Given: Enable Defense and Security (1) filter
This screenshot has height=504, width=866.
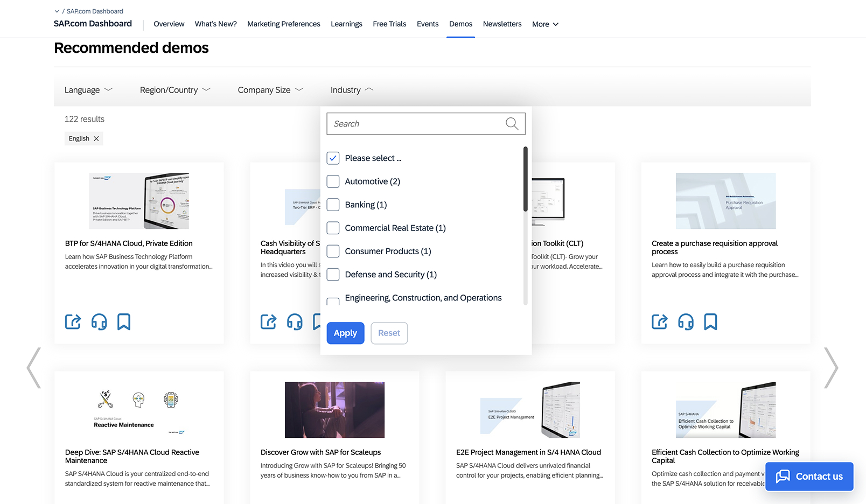Looking at the screenshot, I should [x=333, y=275].
